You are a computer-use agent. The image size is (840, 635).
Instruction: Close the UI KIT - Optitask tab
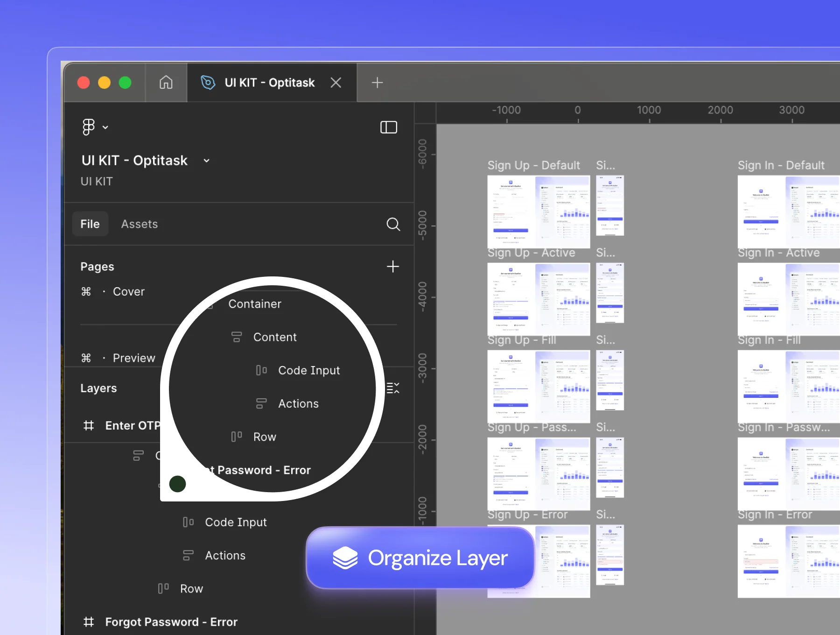[336, 83]
